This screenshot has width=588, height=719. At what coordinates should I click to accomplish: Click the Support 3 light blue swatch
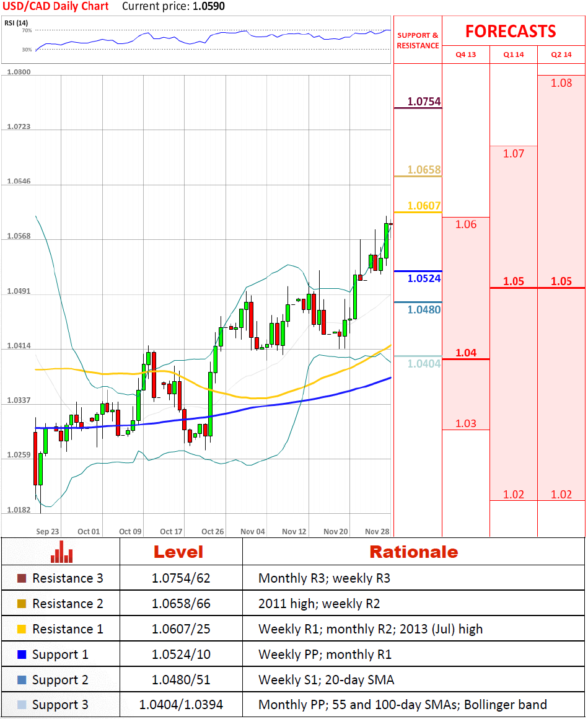click(22, 705)
